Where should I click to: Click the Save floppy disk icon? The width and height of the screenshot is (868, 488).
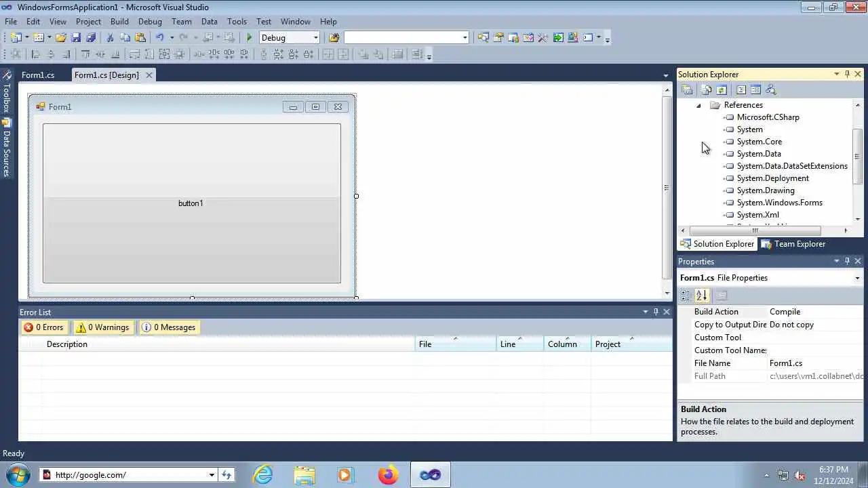76,38
